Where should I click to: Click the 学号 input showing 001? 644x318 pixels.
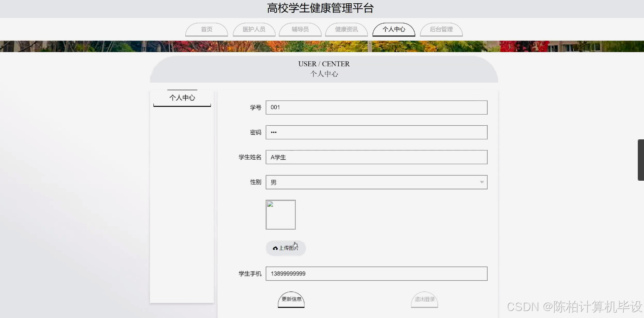pos(376,107)
